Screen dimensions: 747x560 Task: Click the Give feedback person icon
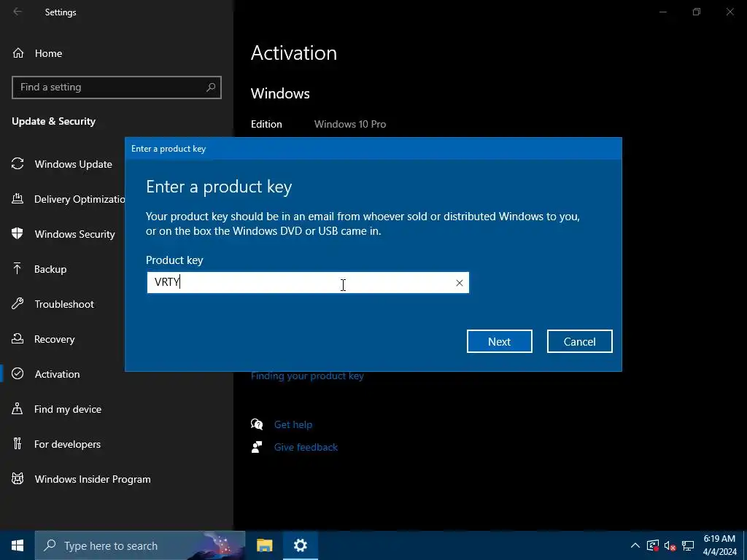tap(257, 447)
